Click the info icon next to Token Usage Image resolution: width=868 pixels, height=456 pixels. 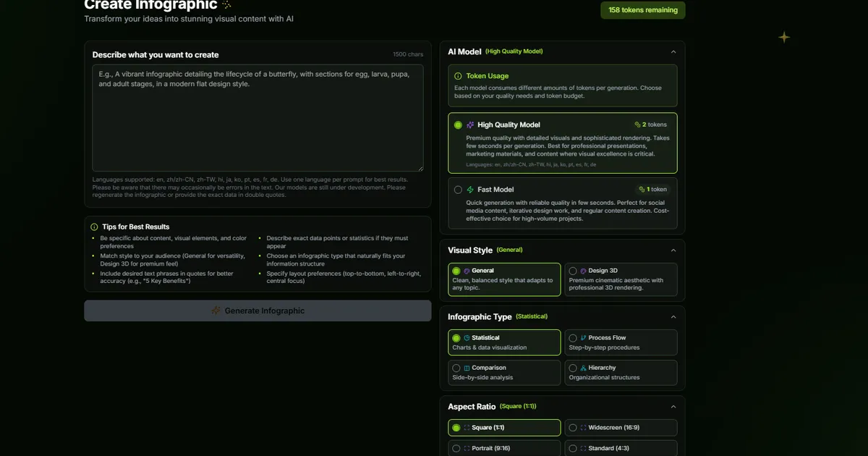[458, 76]
